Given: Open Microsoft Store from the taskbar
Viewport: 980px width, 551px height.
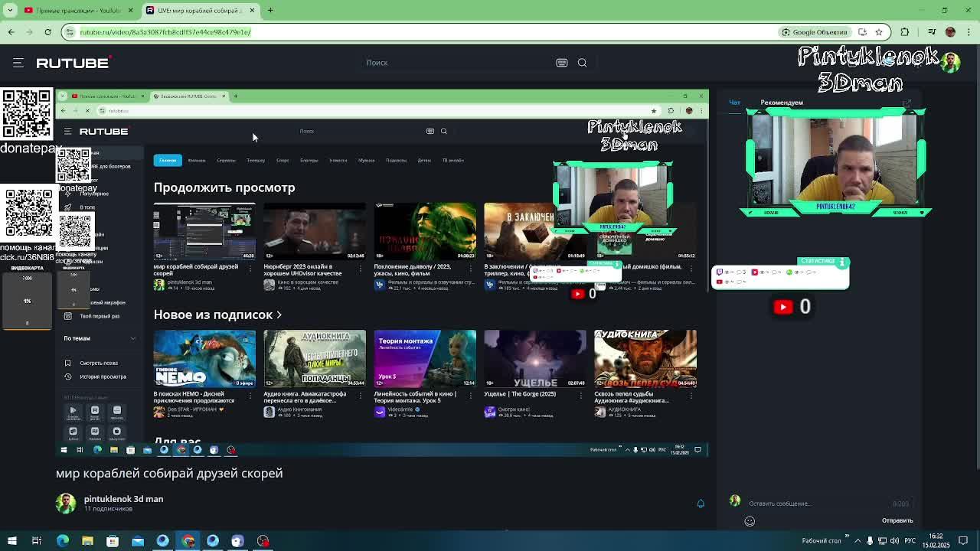Looking at the screenshot, I should tap(113, 541).
